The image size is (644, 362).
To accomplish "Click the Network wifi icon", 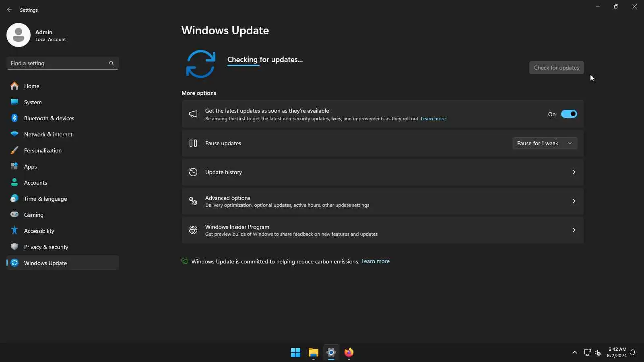I will (14, 134).
